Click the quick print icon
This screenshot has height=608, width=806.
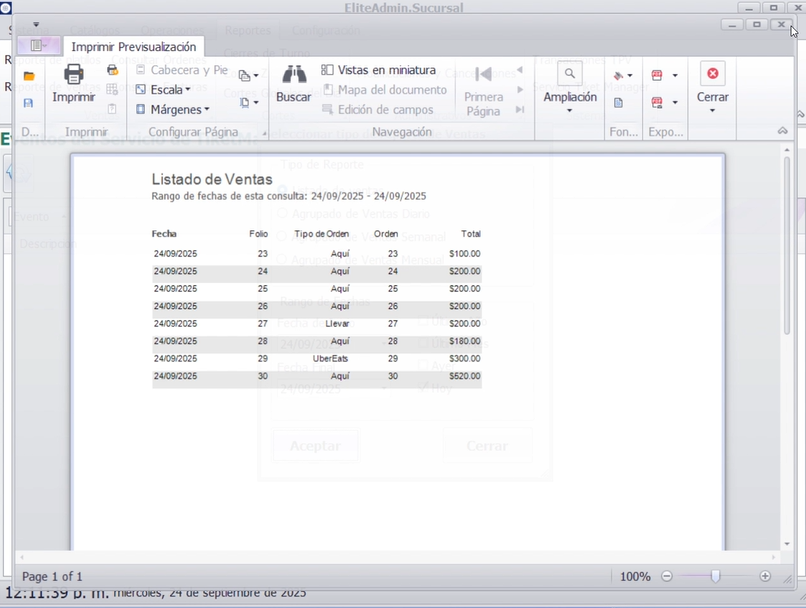(112, 70)
